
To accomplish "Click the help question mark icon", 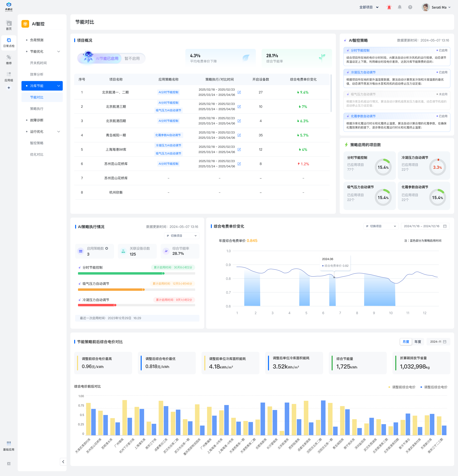I will click(410, 7).
